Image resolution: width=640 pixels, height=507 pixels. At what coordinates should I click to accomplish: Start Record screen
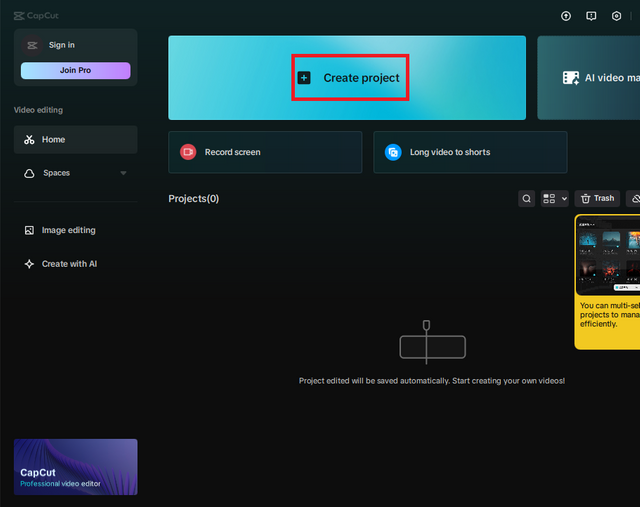tap(265, 152)
